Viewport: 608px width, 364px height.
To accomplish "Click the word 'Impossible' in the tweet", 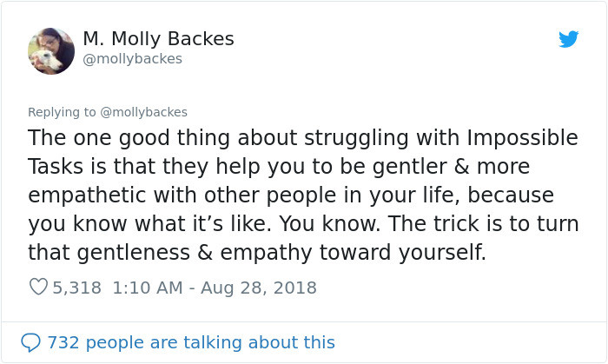I will tap(522, 138).
